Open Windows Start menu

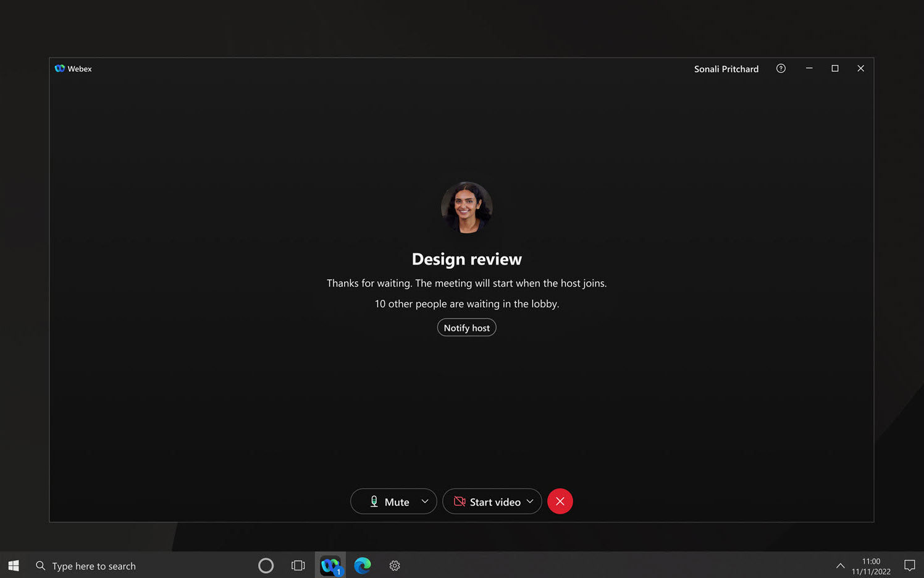click(x=14, y=566)
